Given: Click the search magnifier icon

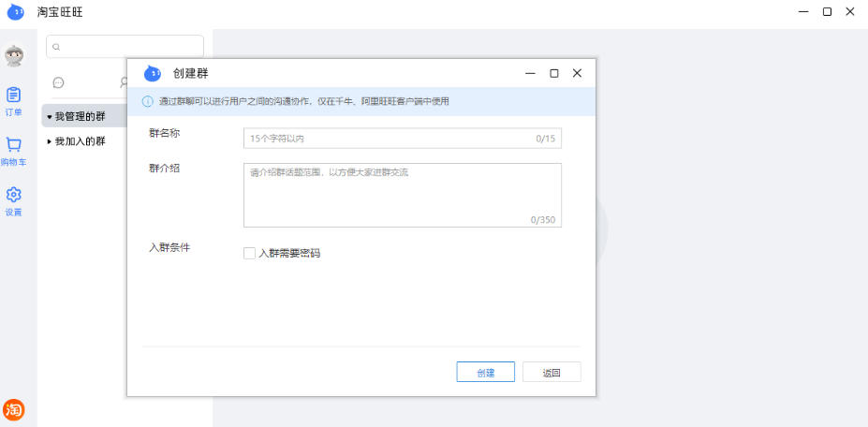Looking at the screenshot, I should (x=56, y=47).
